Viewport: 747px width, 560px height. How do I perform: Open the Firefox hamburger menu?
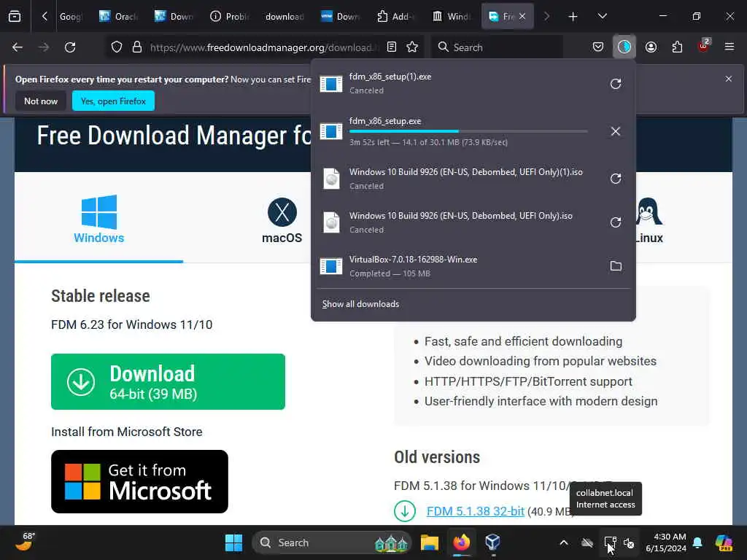(x=729, y=47)
